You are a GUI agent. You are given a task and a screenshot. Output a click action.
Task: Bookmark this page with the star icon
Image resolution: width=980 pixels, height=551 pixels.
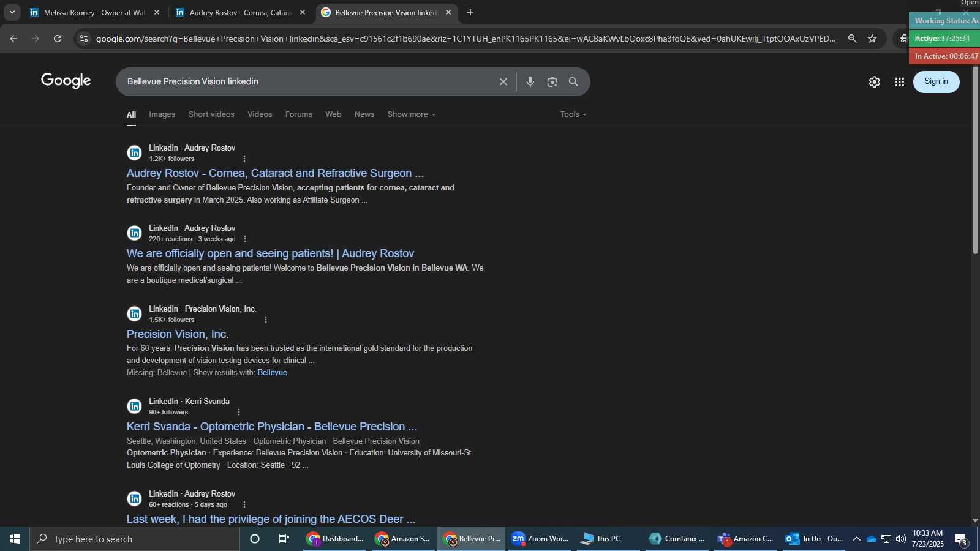[x=872, y=39]
